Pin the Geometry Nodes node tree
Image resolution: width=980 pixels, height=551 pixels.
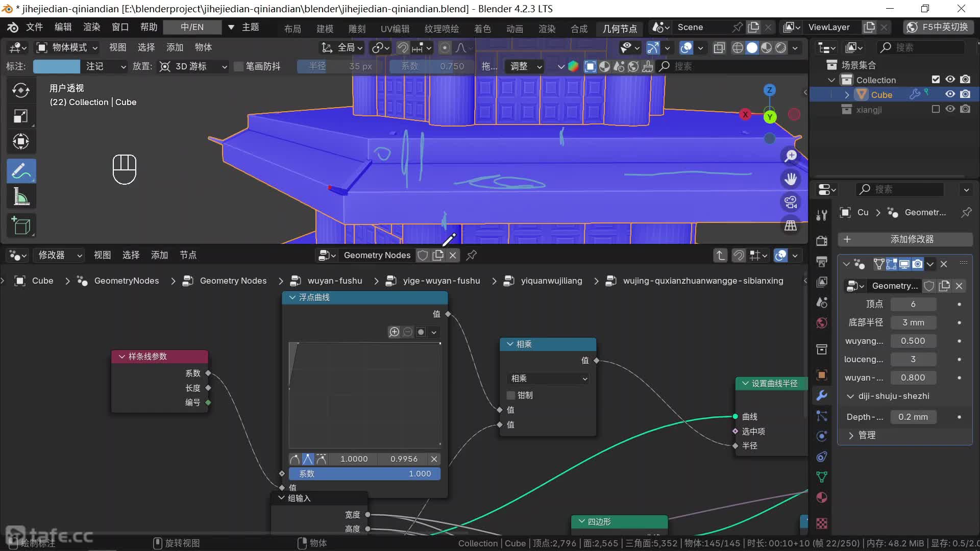tap(472, 255)
